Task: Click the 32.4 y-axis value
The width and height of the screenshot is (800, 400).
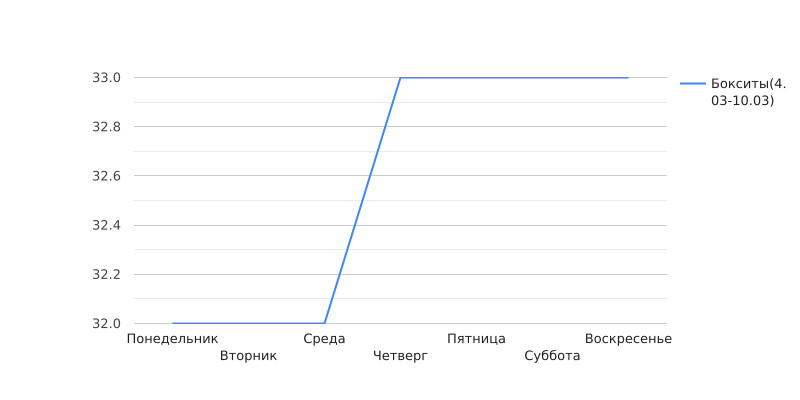Action: coord(106,225)
